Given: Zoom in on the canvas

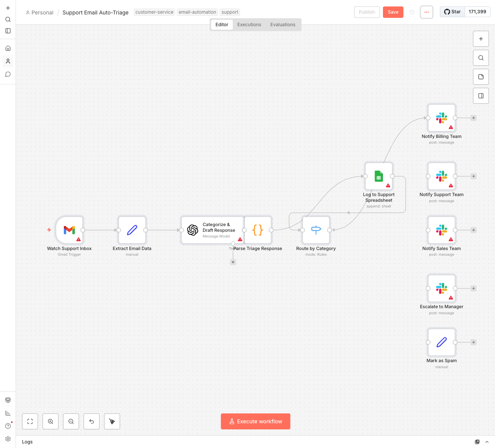Looking at the screenshot, I should (x=51, y=421).
